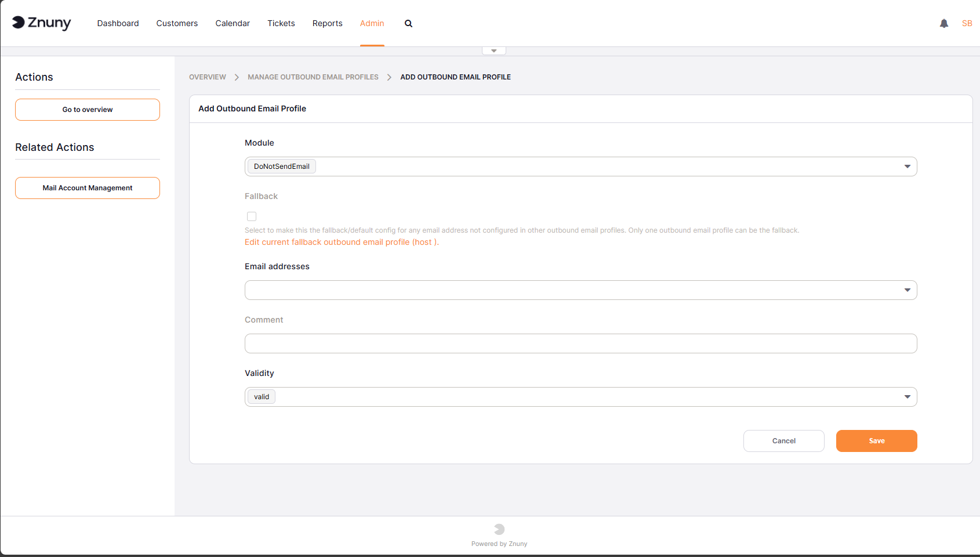
Task: Enable the Fallback checkbox
Action: (252, 216)
